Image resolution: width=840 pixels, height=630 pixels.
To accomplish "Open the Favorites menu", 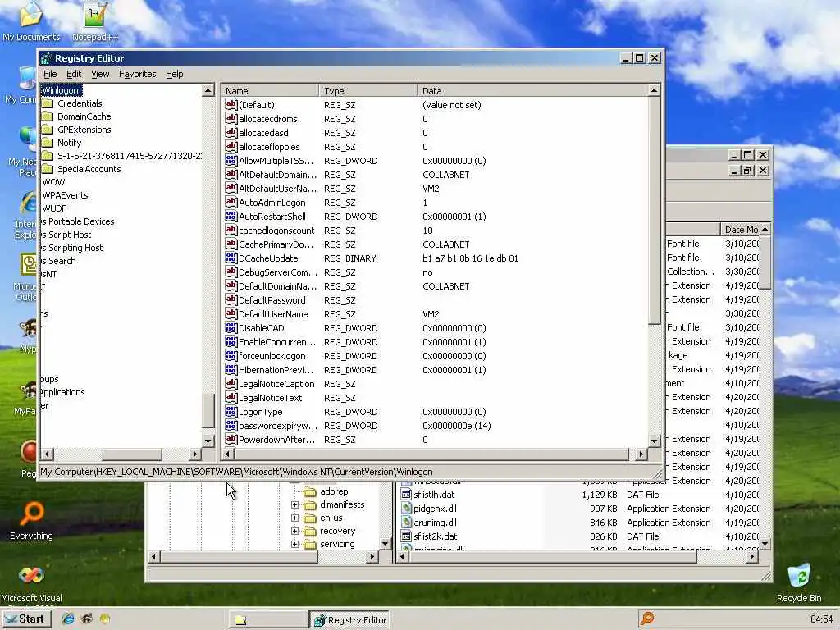I will [x=138, y=74].
